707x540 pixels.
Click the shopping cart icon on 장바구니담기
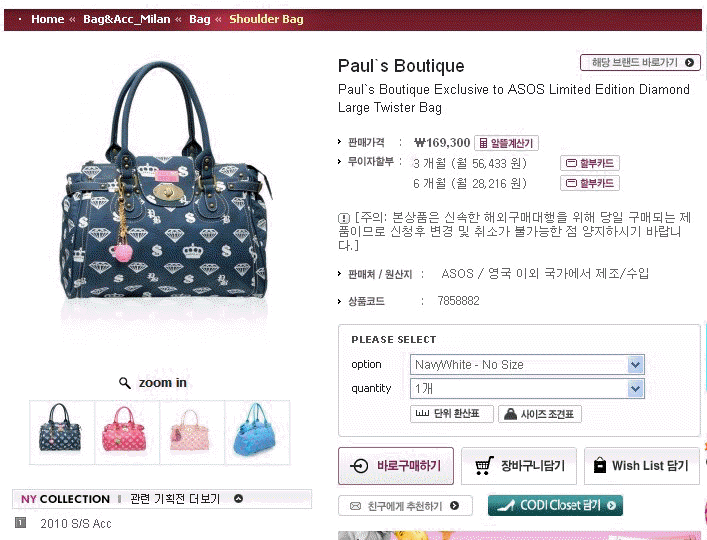[485, 466]
